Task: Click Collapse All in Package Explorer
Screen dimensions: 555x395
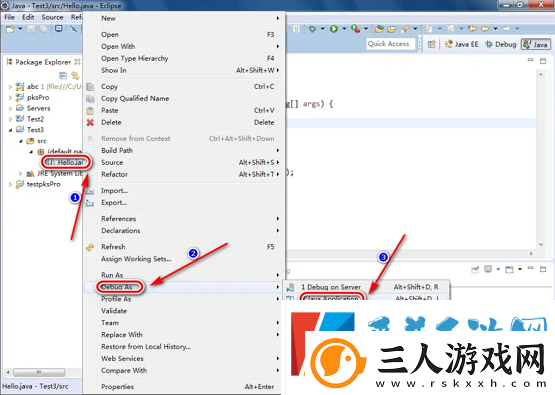Action: click(63, 75)
